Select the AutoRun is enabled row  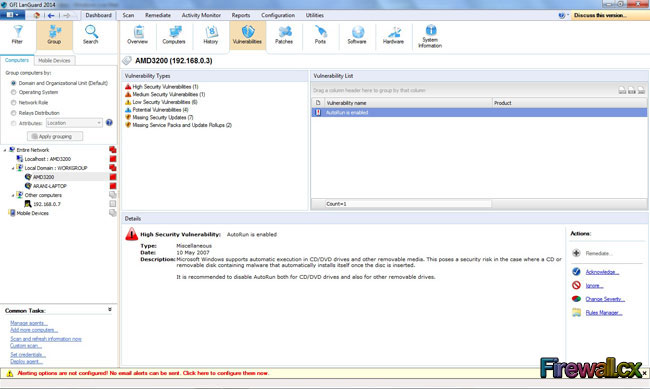(479, 112)
